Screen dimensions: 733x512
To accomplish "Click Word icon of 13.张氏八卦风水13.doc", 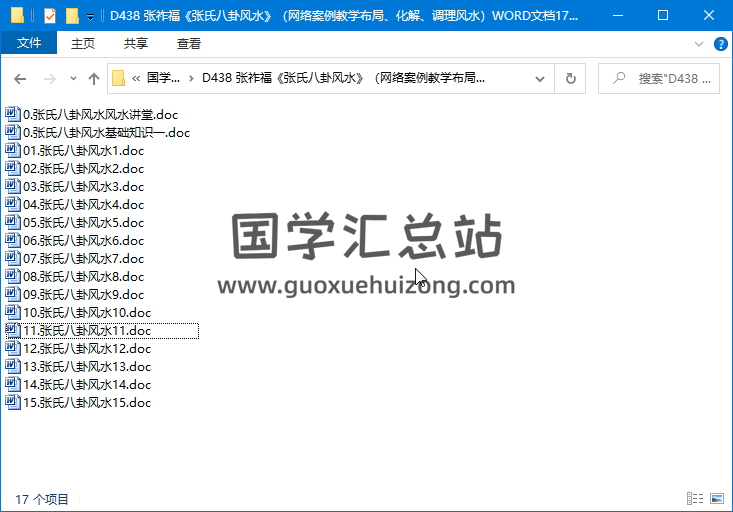I will click(13, 366).
